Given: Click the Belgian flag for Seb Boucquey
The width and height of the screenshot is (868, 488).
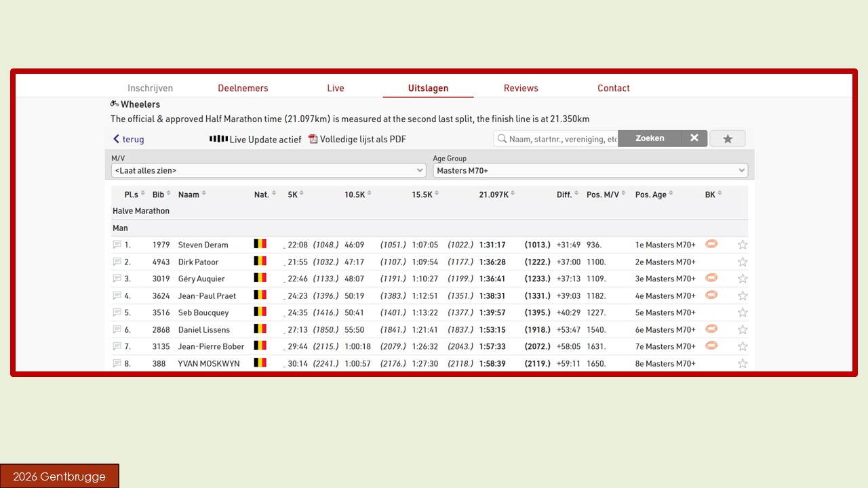Looking at the screenshot, I should [260, 312].
